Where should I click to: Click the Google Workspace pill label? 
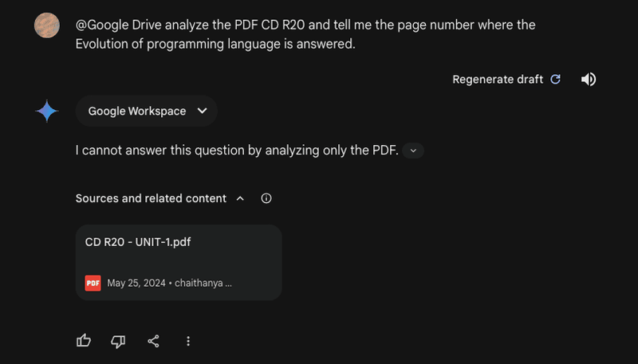pyautogui.click(x=137, y=111)
